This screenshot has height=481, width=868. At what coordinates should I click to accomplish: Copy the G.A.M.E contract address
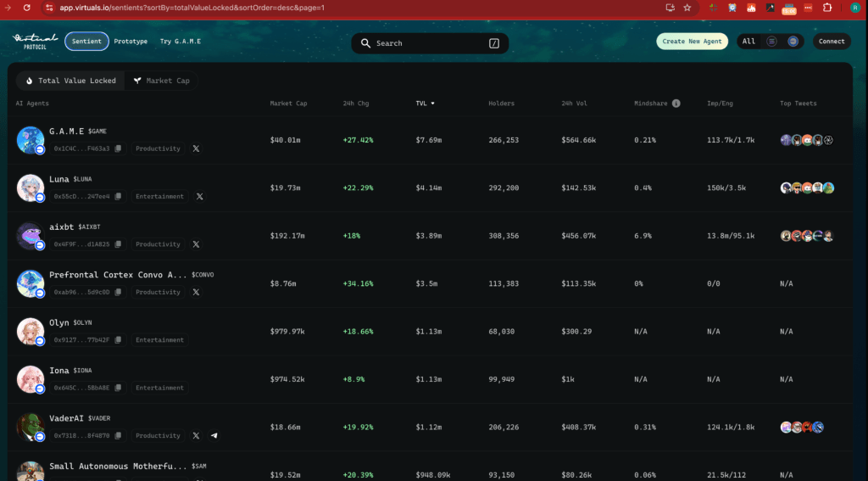point(118,148)
